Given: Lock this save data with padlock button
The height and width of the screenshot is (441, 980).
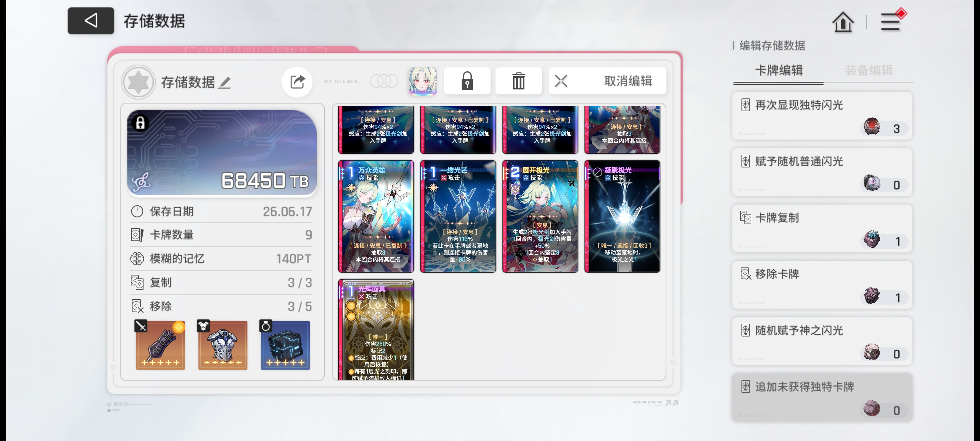Looking at the screenshot, I should [467, 81].
